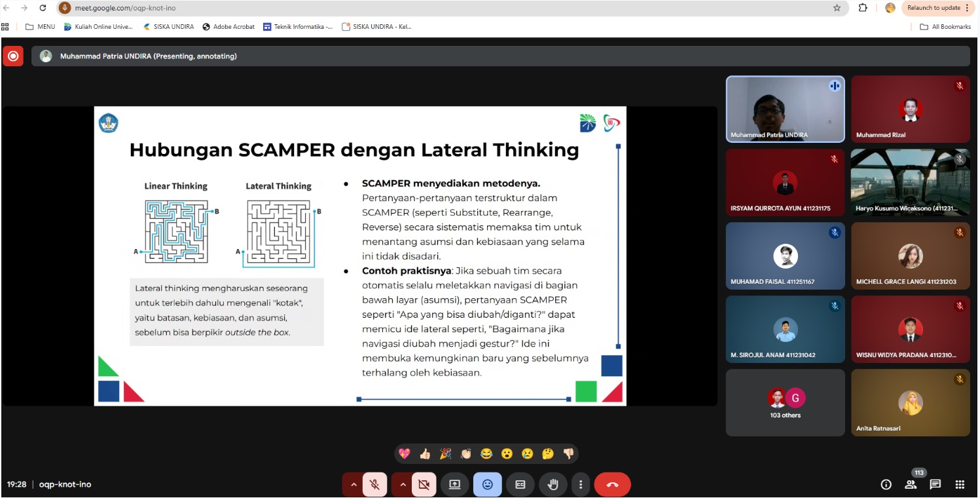Viewport: 980px width, 498px height.
Task: Send the party popper reaction
Action: coord(445,453)
